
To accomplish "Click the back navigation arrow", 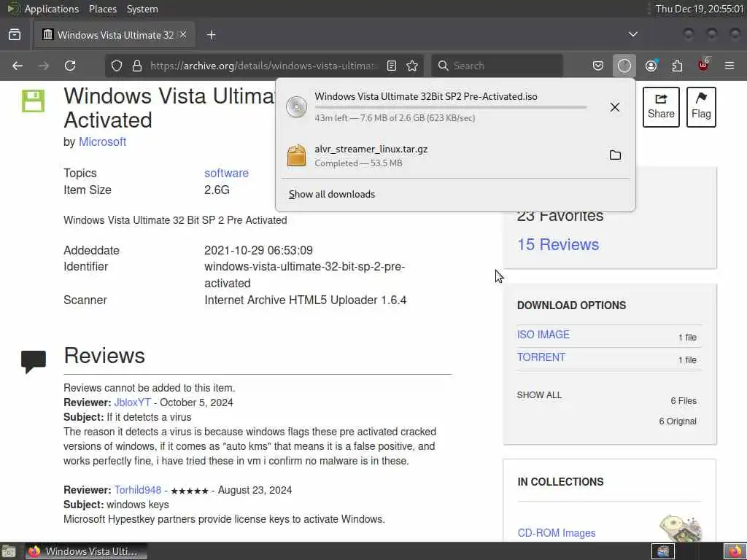I will (x=18, y=66).
